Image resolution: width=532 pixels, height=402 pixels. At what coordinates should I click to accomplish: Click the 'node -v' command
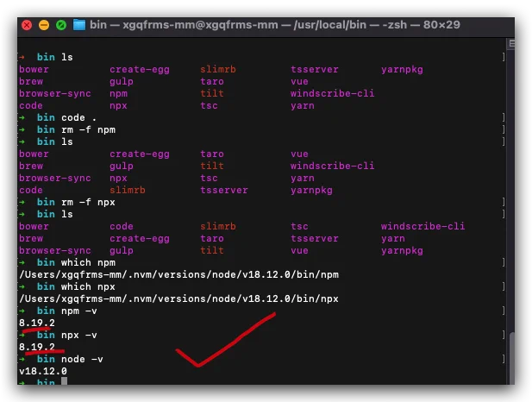click(82, 359)
